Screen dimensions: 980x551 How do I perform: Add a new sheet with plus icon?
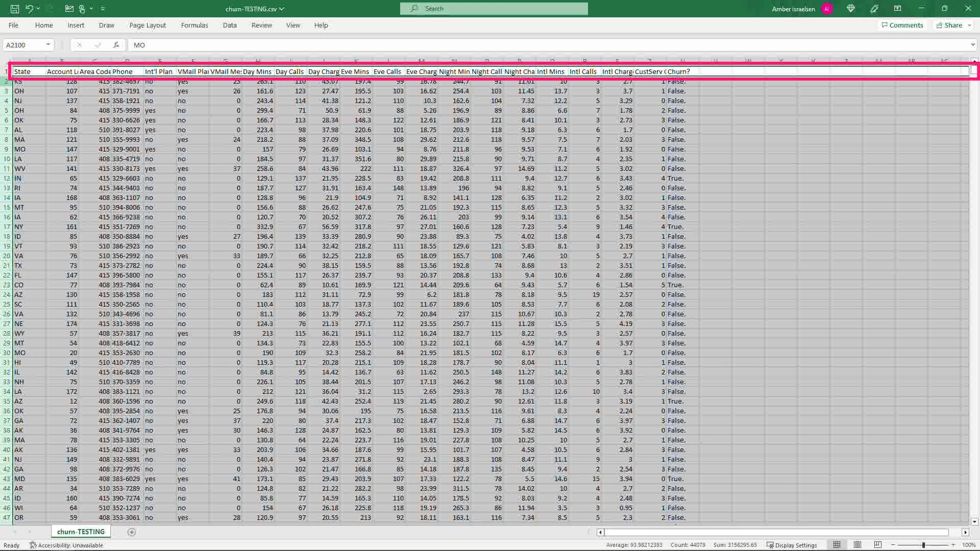131,532
